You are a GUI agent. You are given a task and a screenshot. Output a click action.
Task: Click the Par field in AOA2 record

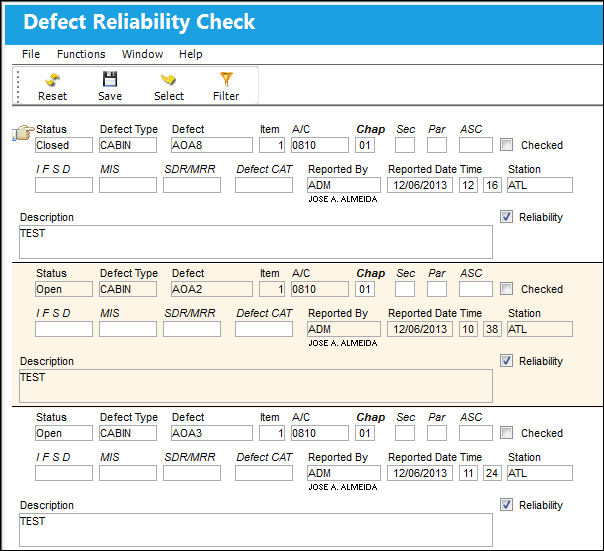coord(437,289)
